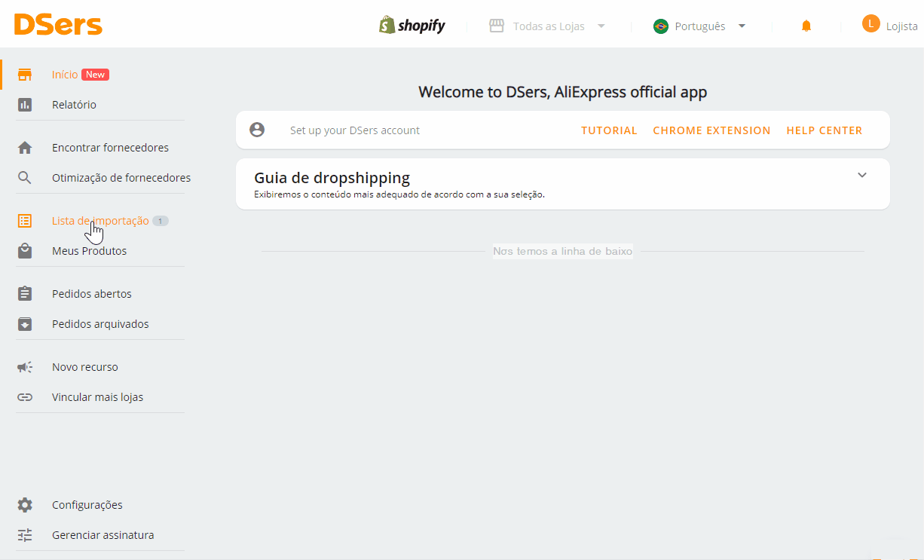Screen dimensions: 924x560
Task: Open the Relatório menu item
Action: pos(74,105)
